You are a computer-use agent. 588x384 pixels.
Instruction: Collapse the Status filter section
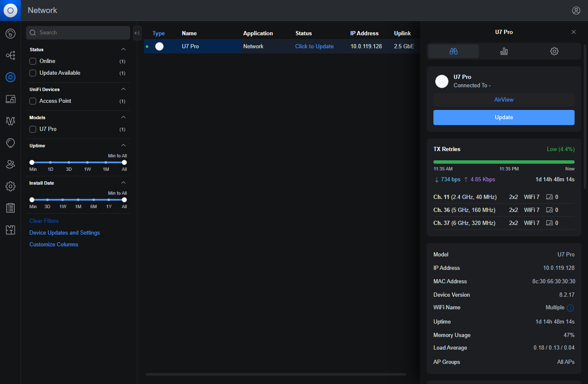(x=123, y=50)
